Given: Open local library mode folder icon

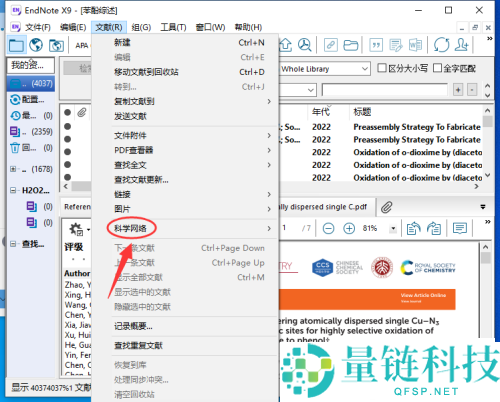Looking at the screenshot, I should [x=16, y=45].
